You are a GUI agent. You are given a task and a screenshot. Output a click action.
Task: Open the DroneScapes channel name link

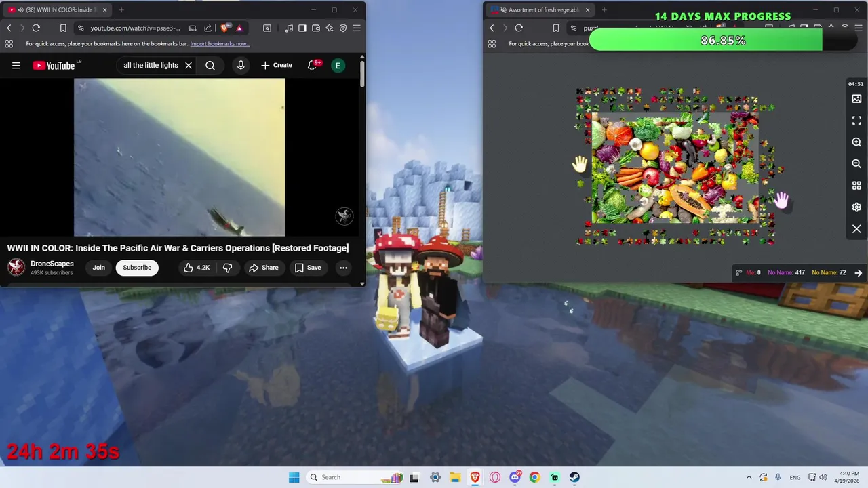pyautogui.click(x=52, y=264)
